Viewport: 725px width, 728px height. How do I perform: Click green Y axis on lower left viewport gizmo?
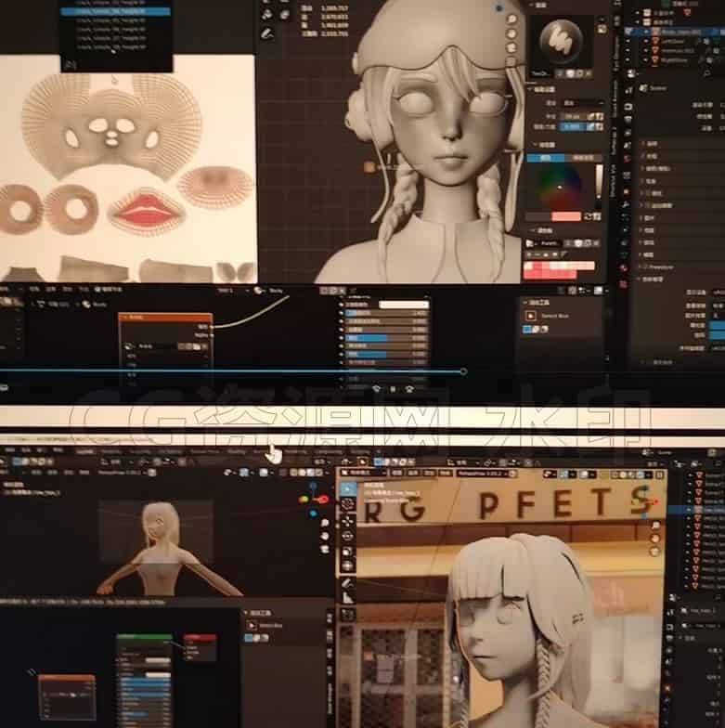click(304, 500)
